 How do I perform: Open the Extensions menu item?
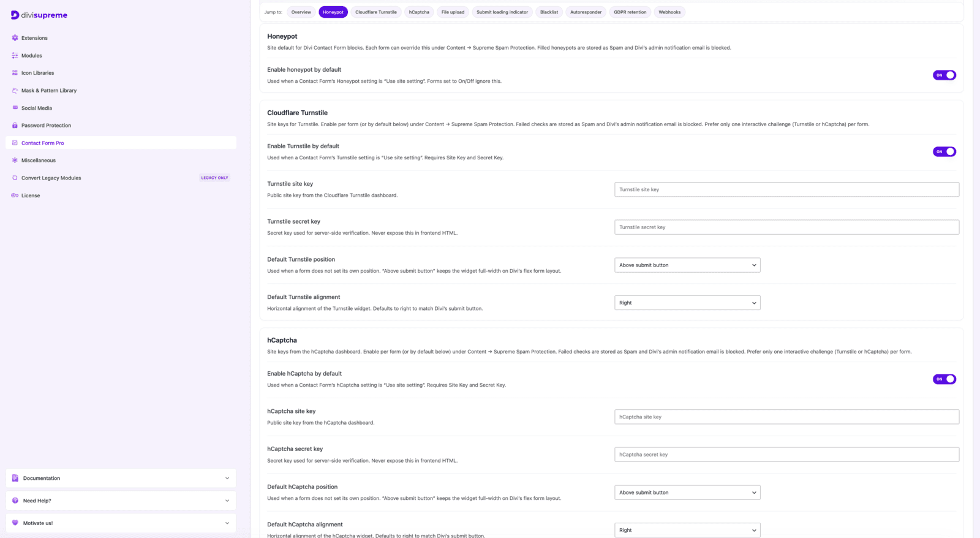pos(121,38)
